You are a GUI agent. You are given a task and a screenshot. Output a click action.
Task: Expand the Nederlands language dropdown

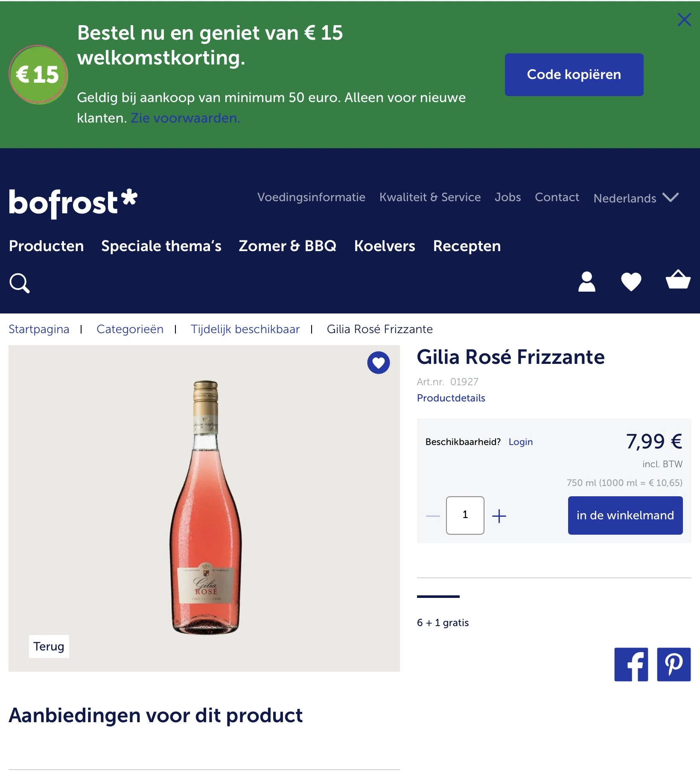(x=636, y=198)
